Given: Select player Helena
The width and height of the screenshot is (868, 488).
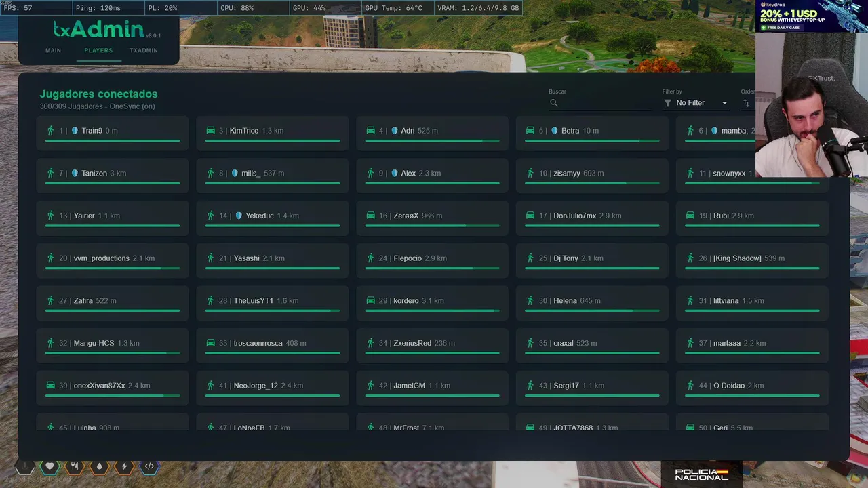Looking at the screenshot, I should (x=593, y=303).
